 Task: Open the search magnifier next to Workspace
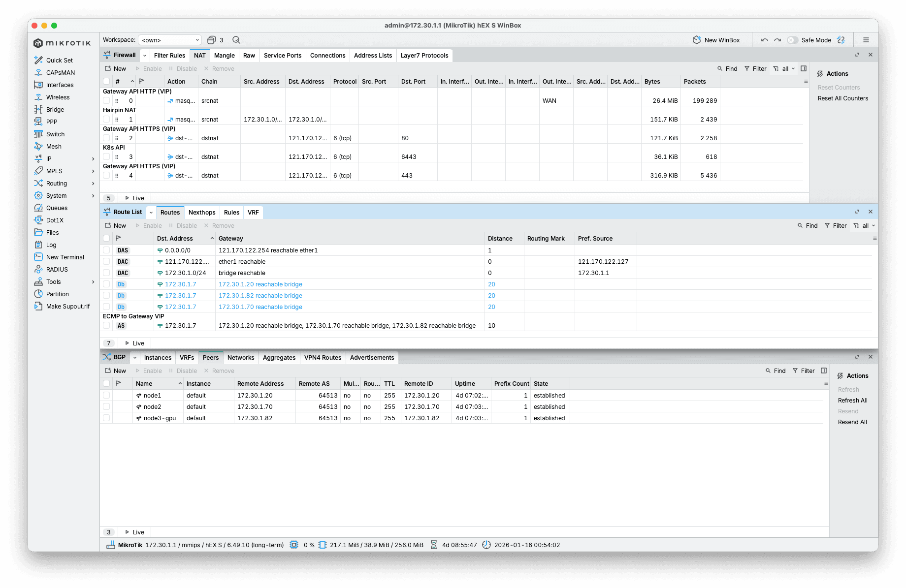point(236,40)
